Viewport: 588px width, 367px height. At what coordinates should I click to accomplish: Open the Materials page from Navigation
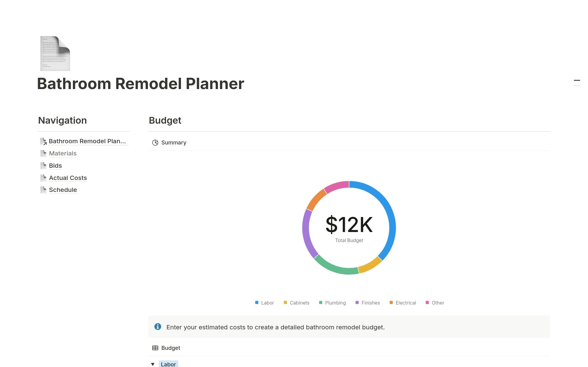[x=63, y=153]
